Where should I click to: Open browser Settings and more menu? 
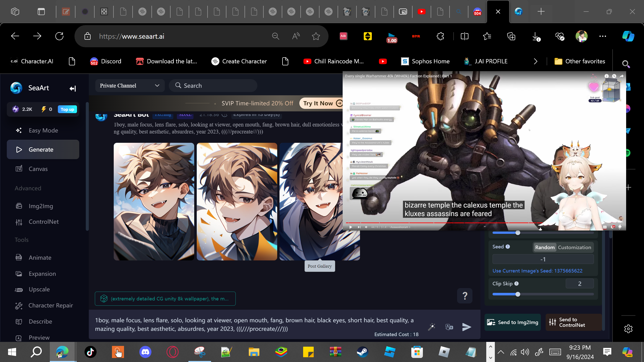click(x=603, y=36)
